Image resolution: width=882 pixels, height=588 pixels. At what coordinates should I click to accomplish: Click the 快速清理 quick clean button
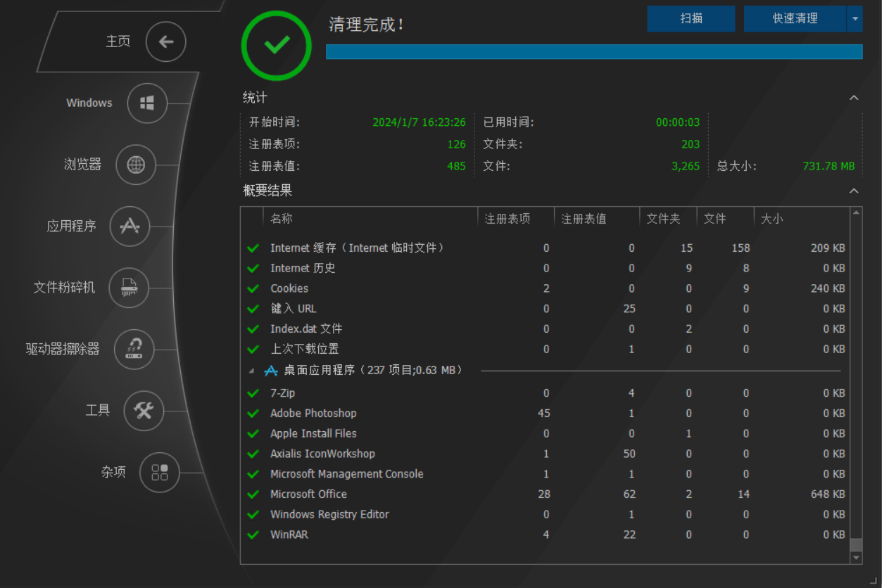pos(795,18)
